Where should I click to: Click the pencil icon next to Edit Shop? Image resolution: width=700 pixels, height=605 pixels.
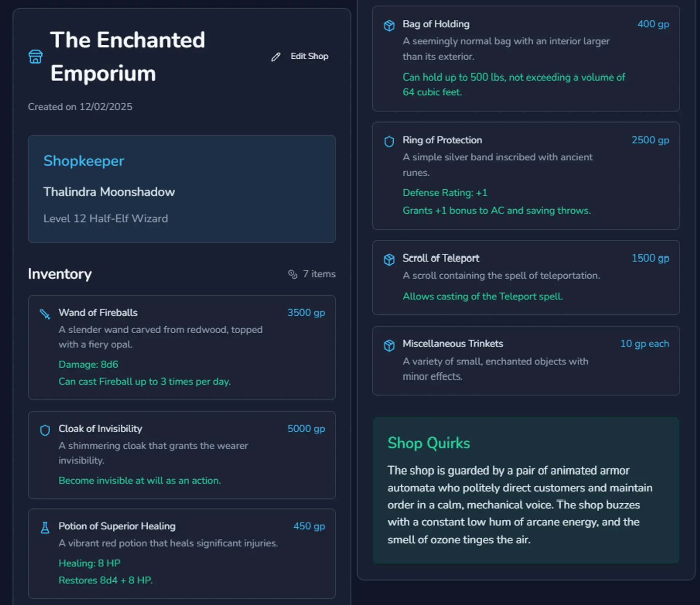[275, 57]
